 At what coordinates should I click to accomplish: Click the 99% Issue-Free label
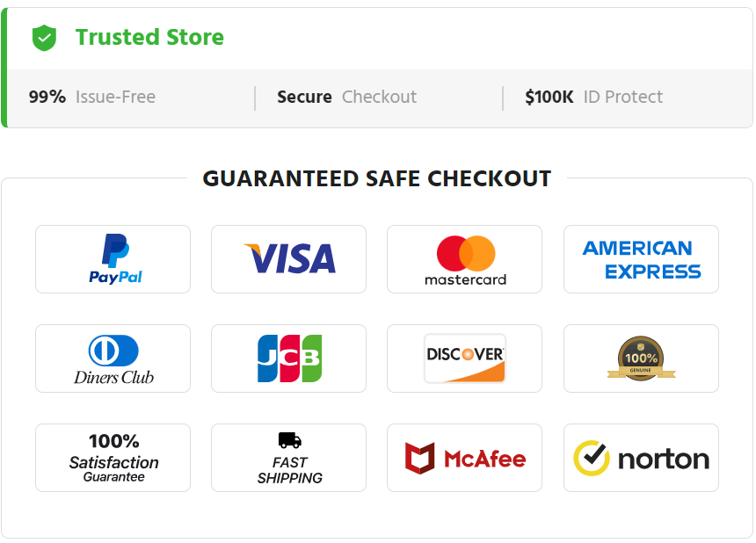point(92,97)
